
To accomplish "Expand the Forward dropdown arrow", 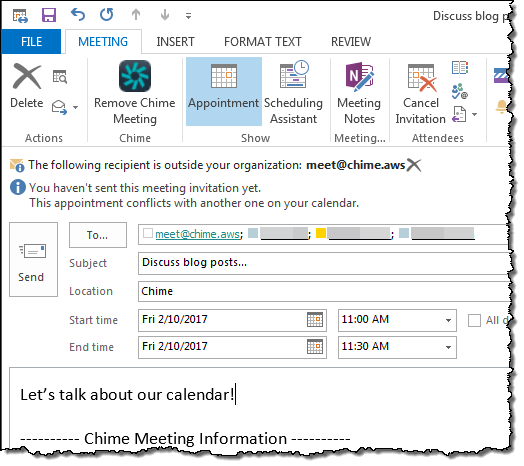I will pos(76,107).
